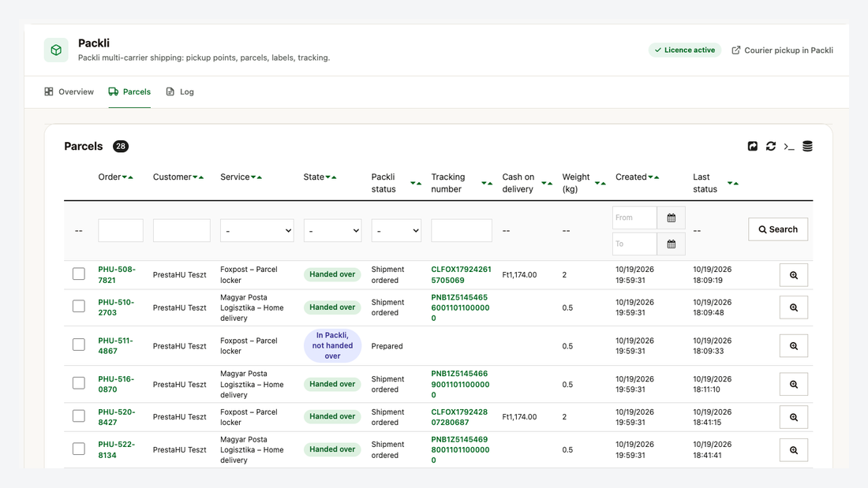Open tracking number PNB1Z51454698001101100000
868x488 pixels.
click(x=461, y=450)
